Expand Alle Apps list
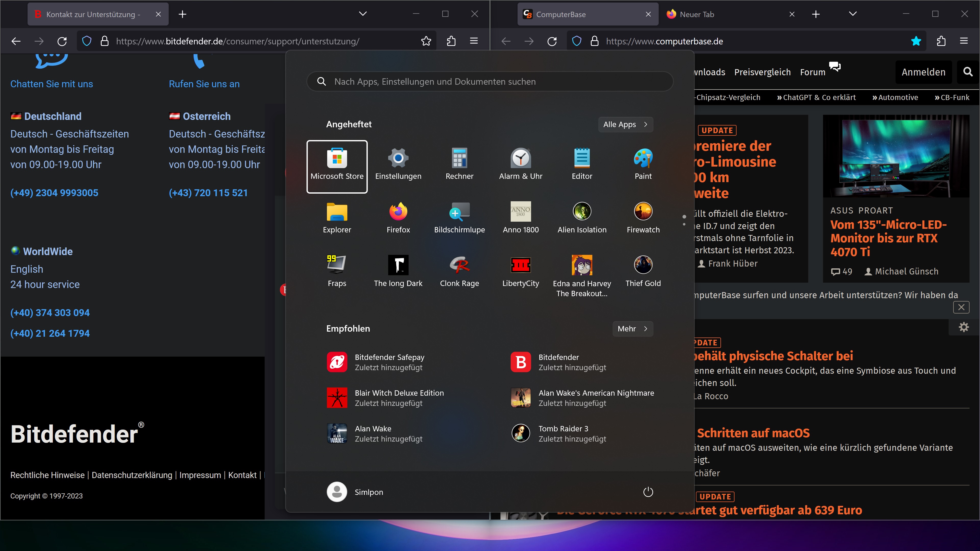The height and width of the screenshot is (551, 980). (x=625, y=124)
